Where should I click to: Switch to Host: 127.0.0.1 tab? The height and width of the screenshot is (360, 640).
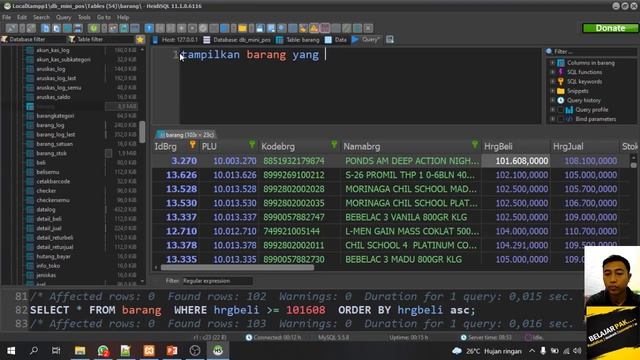point(175,40)
